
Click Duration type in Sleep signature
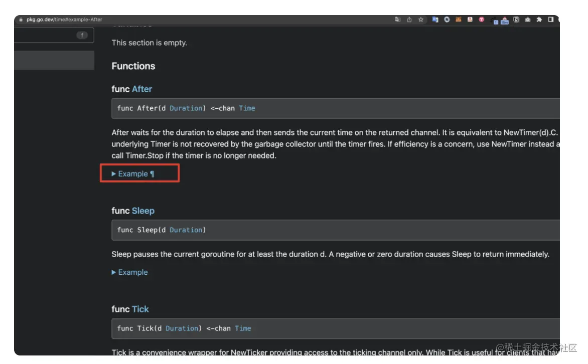point(186,230)
